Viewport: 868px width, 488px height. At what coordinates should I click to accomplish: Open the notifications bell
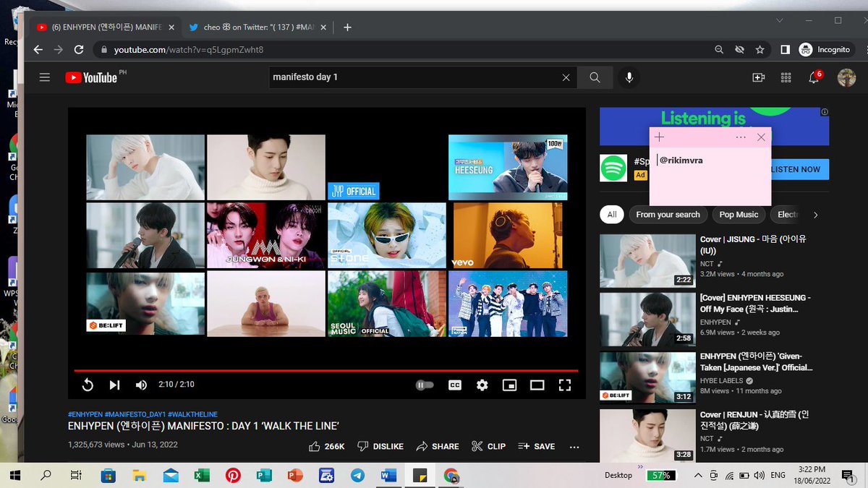(814, 77)
